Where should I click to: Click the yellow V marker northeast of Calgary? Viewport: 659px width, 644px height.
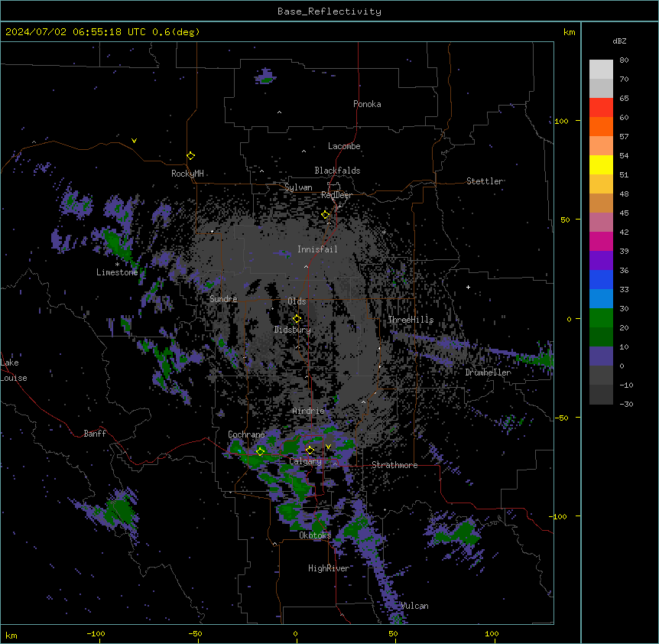(x=328, y=447)
